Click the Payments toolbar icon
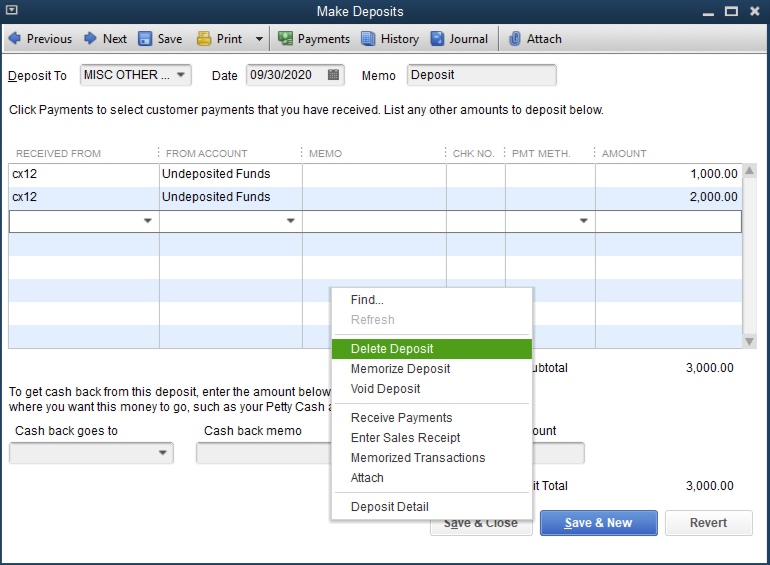This screenshot has height=565, width=770. click(x=285, y=39)
